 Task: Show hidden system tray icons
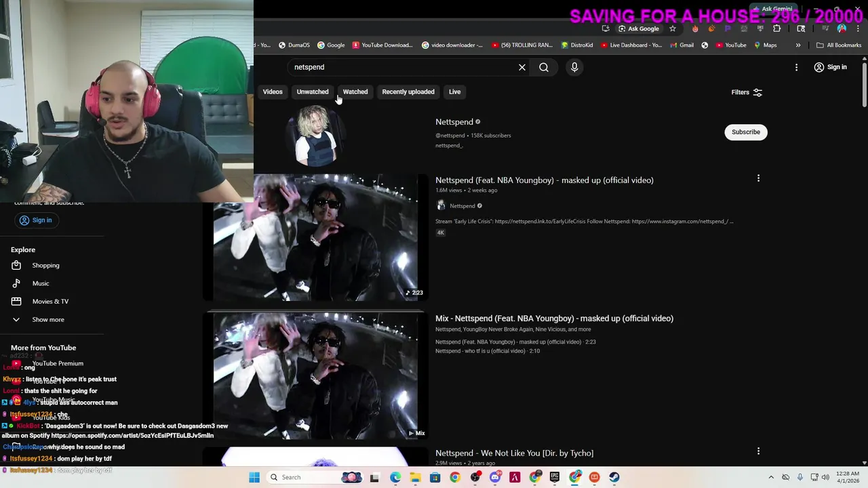[x=771, y=477]
